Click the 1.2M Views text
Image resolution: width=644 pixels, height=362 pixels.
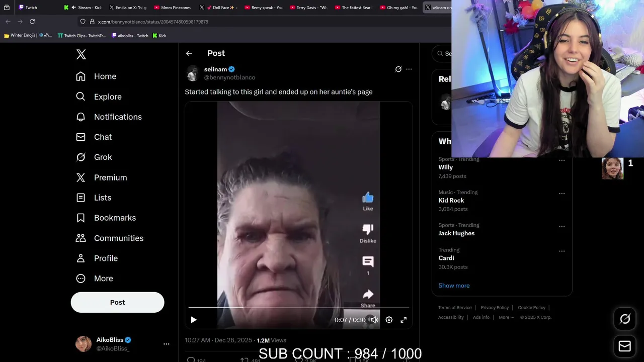tap(271, 340)
